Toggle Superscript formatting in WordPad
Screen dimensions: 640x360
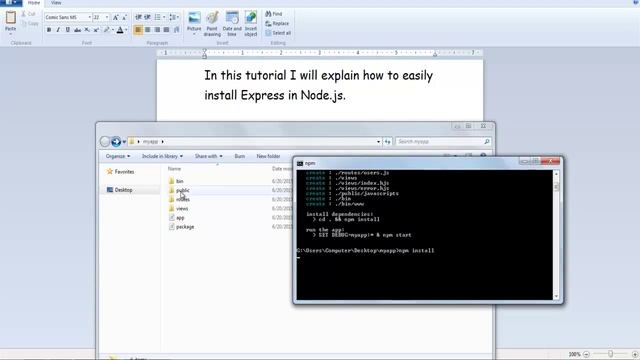(96, 30)
